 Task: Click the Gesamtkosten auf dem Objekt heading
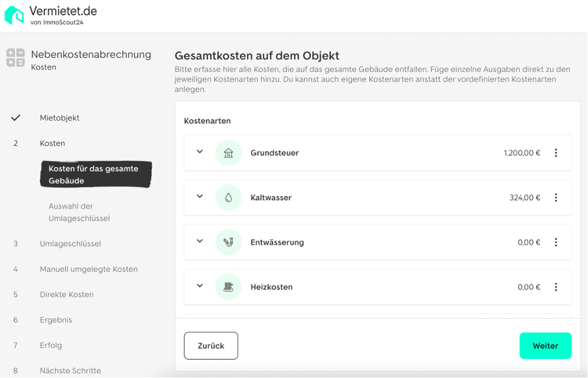tap(257, 56)
